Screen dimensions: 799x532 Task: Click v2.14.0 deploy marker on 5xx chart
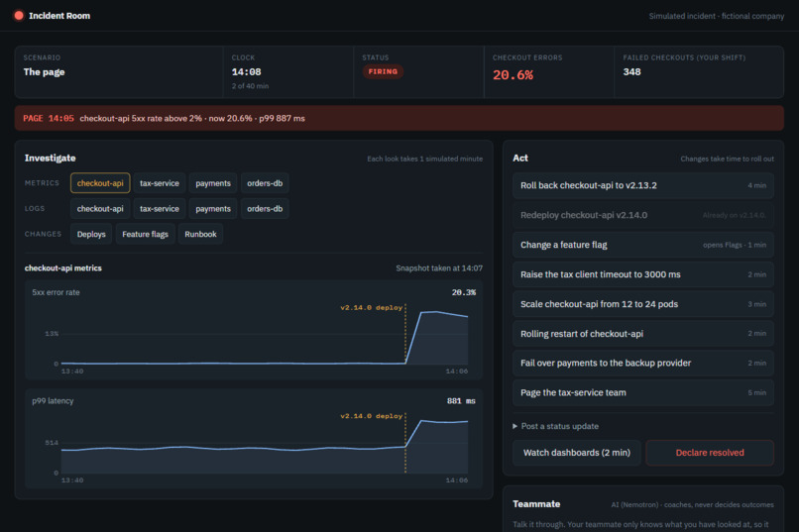[x=372, y=307]
